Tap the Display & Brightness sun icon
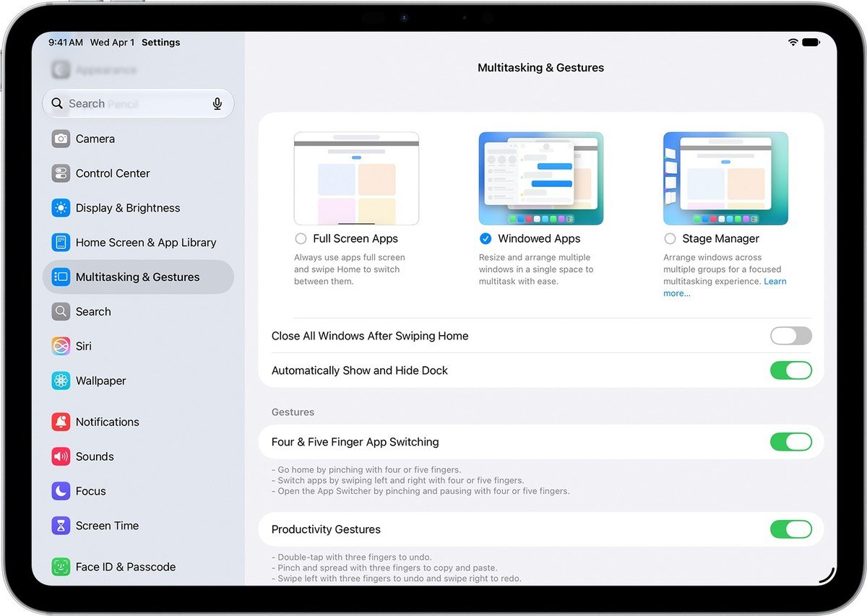 pos(61,208)
